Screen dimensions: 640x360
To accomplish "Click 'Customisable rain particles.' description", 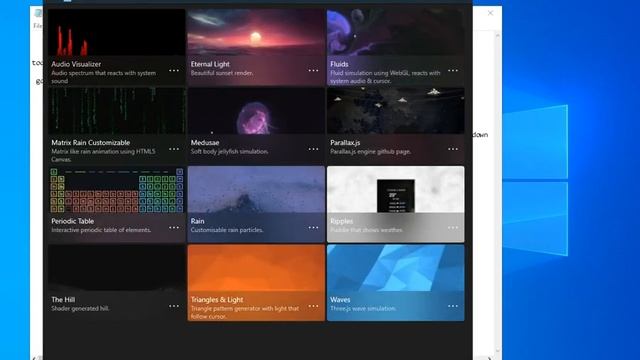I will coord(227,230).
